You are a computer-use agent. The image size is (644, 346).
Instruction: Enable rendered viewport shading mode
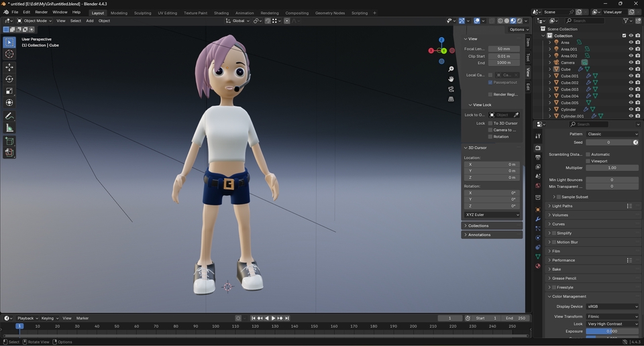point(519,21)
